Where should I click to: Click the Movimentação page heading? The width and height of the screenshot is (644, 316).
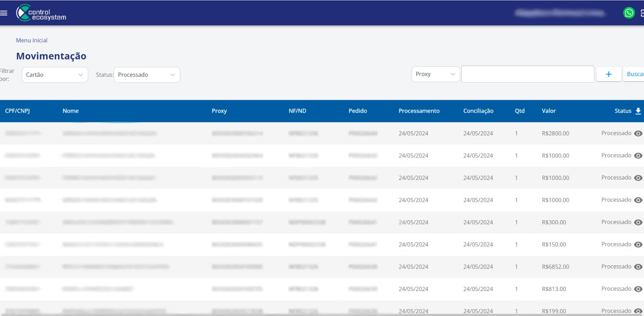(51, 56)
